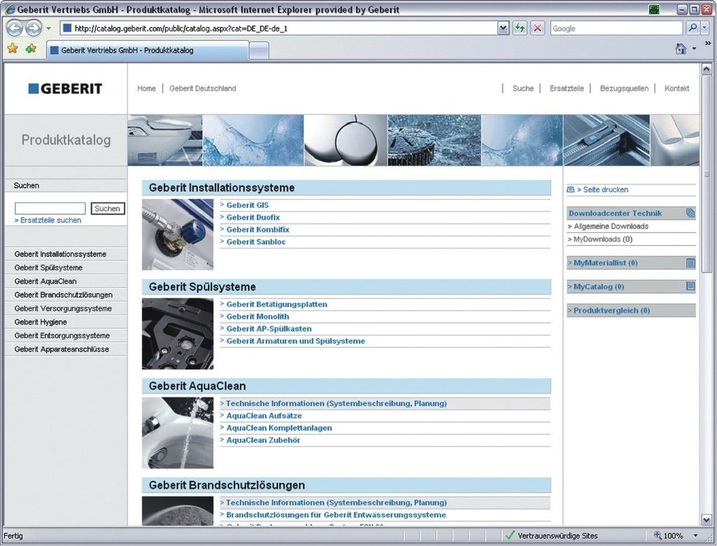
Task: Click the browser Back arrow button
Action: 14,28
